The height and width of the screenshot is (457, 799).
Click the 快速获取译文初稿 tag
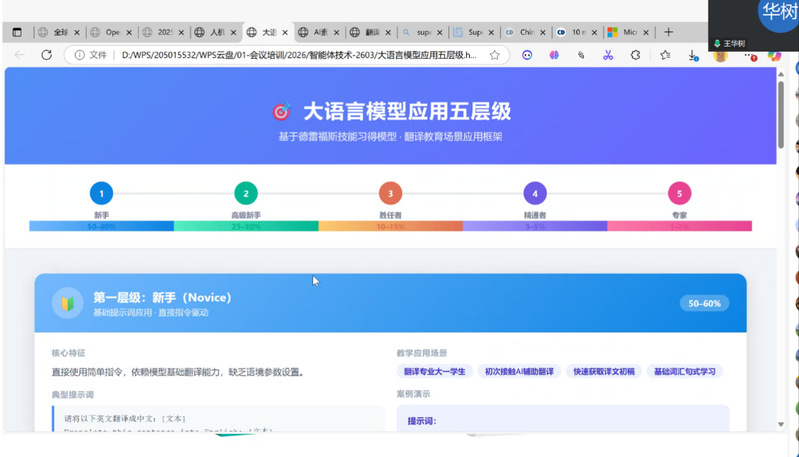pyautogui.click(x=605, y=371)
